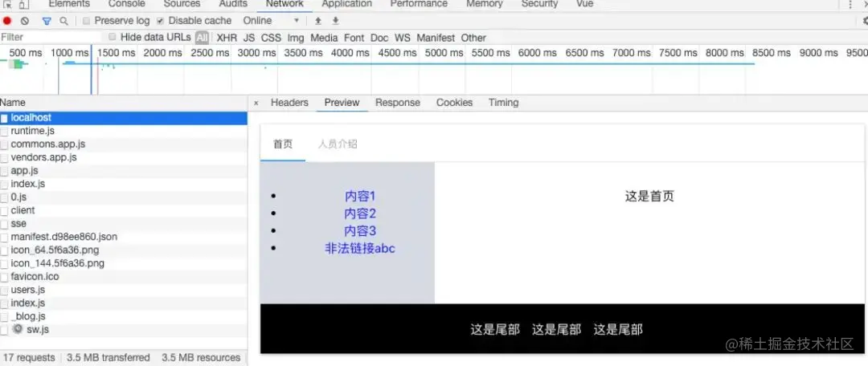Filter requests by Img

pos(296,38)
